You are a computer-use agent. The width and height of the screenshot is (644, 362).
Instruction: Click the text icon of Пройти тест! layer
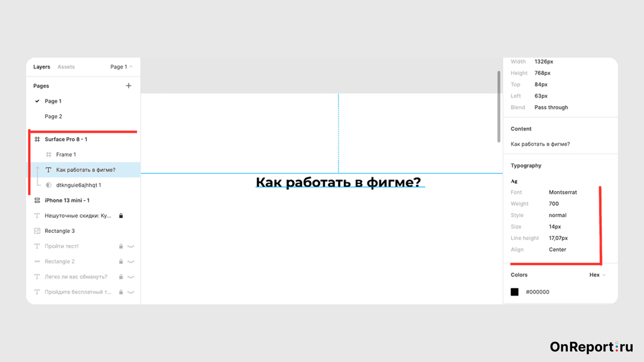[37, 246]
